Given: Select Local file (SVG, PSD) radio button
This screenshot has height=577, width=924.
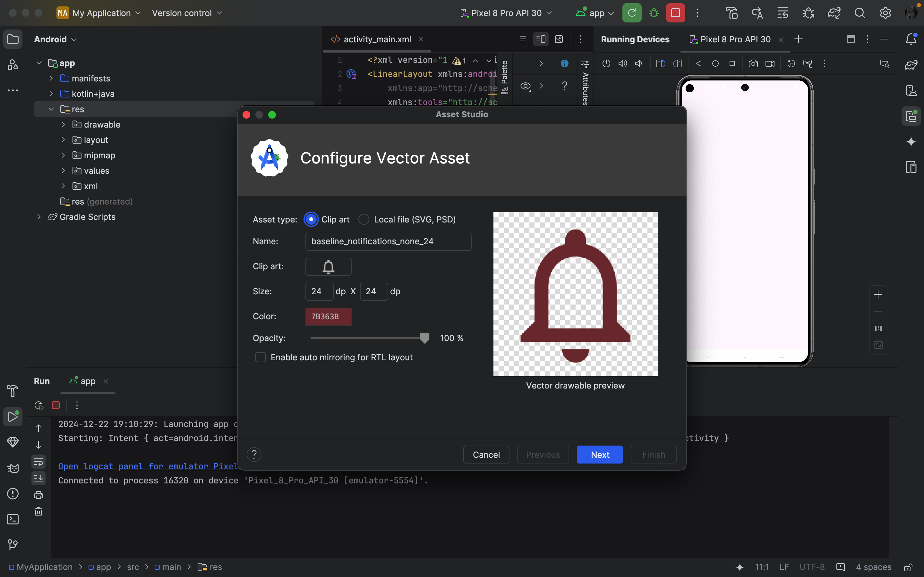Looking at the screenshot, I should point(364,220).
